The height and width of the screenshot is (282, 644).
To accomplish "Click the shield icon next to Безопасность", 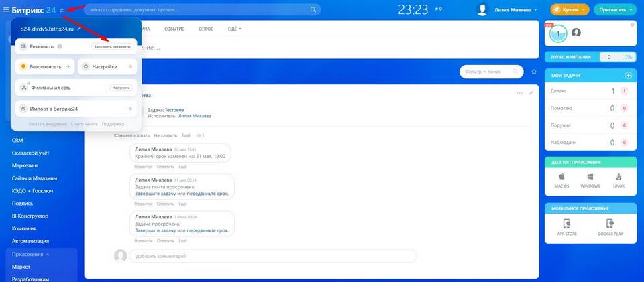I will (23, 66).
